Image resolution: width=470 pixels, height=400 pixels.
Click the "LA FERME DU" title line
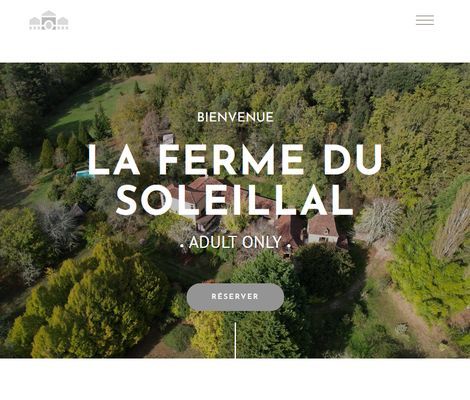click(235, 161)
